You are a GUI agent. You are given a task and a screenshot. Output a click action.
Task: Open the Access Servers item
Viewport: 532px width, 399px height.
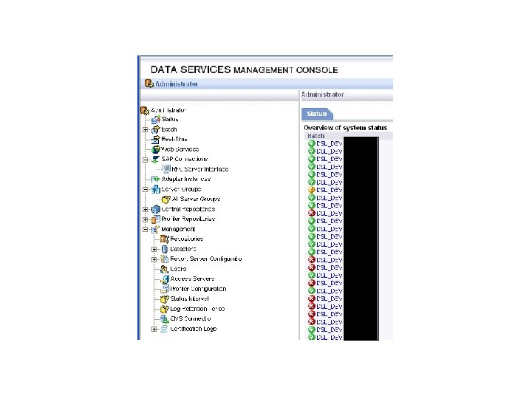(192, 279)
